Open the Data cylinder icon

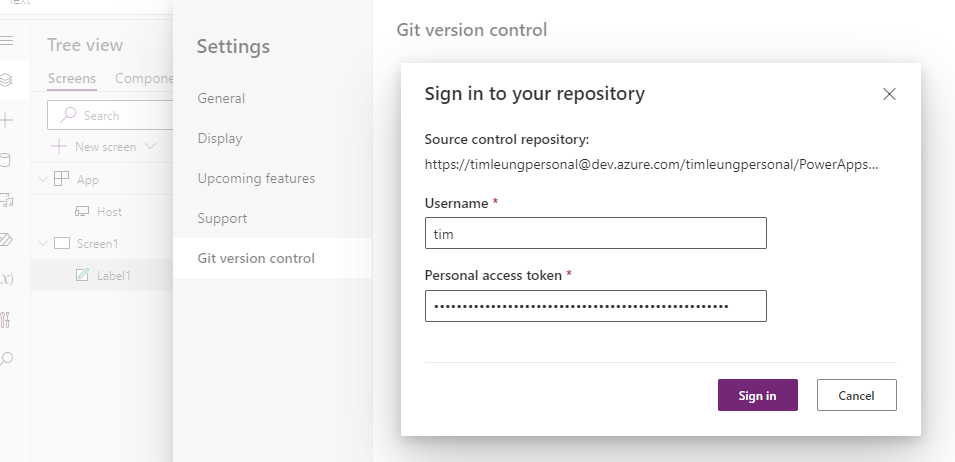5,160
